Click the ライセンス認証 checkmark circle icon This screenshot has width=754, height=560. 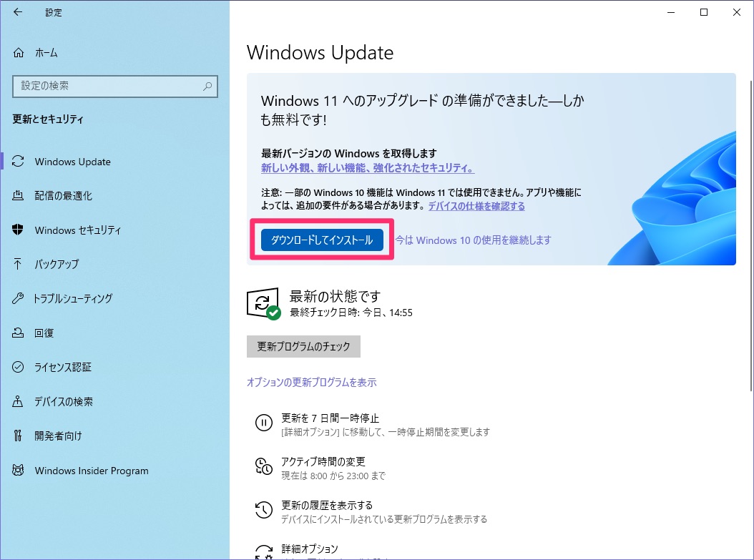[18, 367]
